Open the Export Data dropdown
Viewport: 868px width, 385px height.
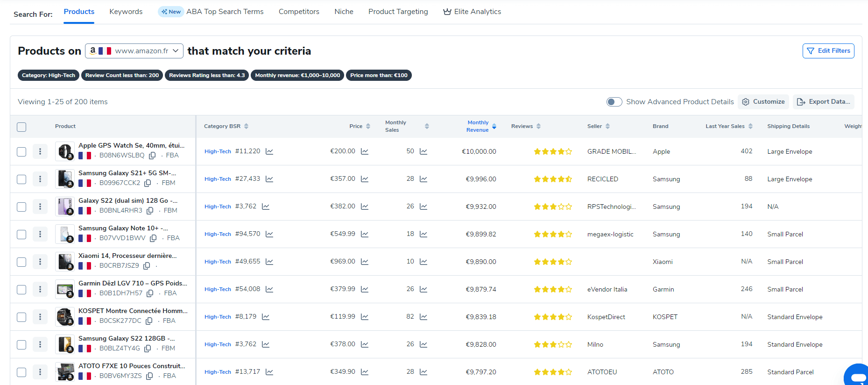(x=823, y=102)
